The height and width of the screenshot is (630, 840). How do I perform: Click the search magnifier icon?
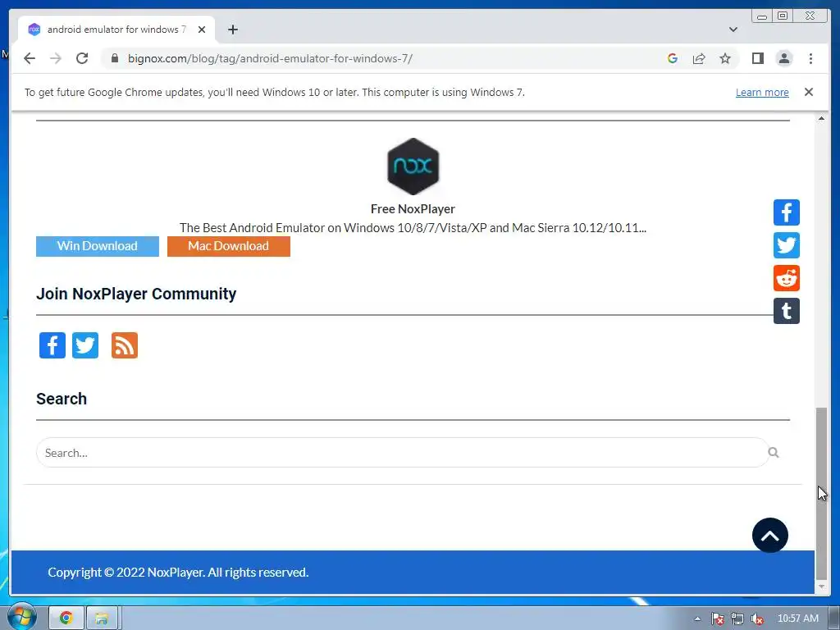pyautogui.click(x=773, y=453)
